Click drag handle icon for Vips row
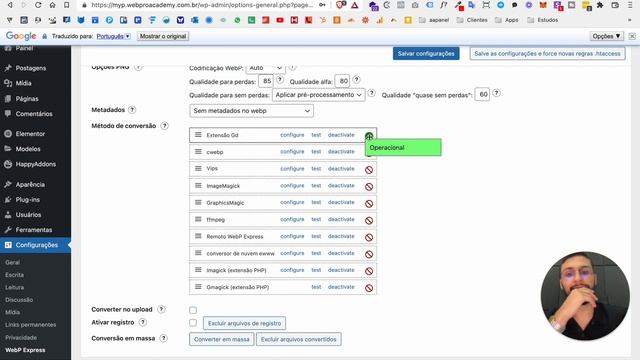This screenshot has height=360, width=640. coord(198,168)
